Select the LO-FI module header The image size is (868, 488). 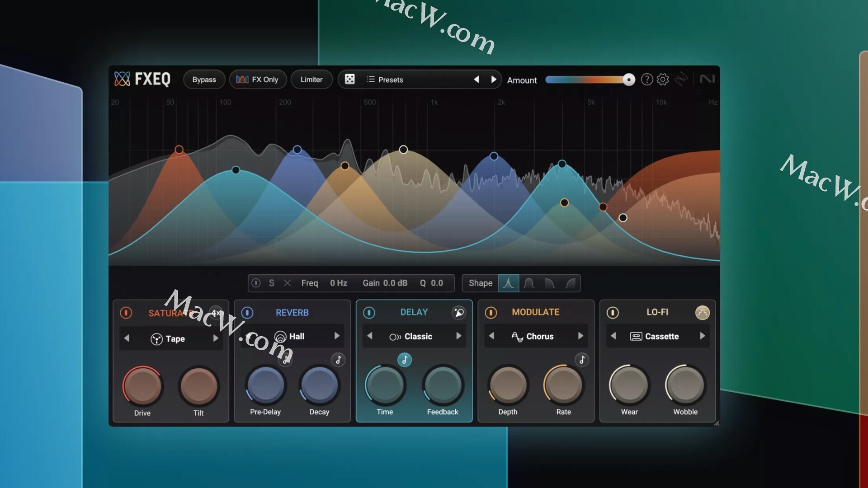pyautogui.click(x=657, y=312)
